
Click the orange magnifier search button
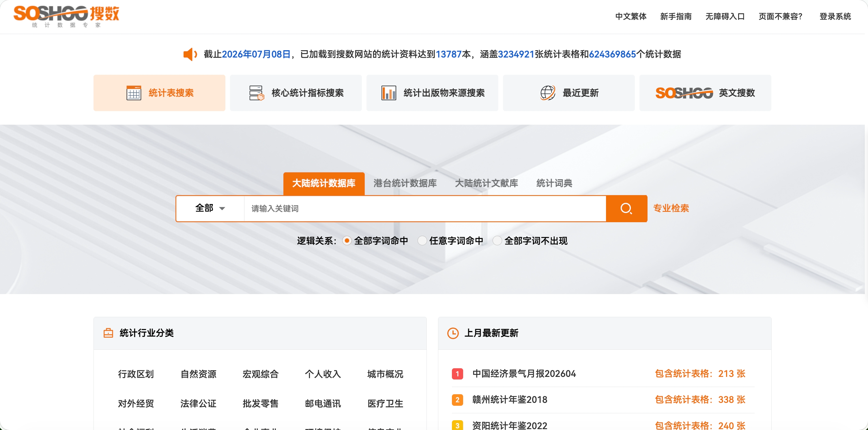626,208
